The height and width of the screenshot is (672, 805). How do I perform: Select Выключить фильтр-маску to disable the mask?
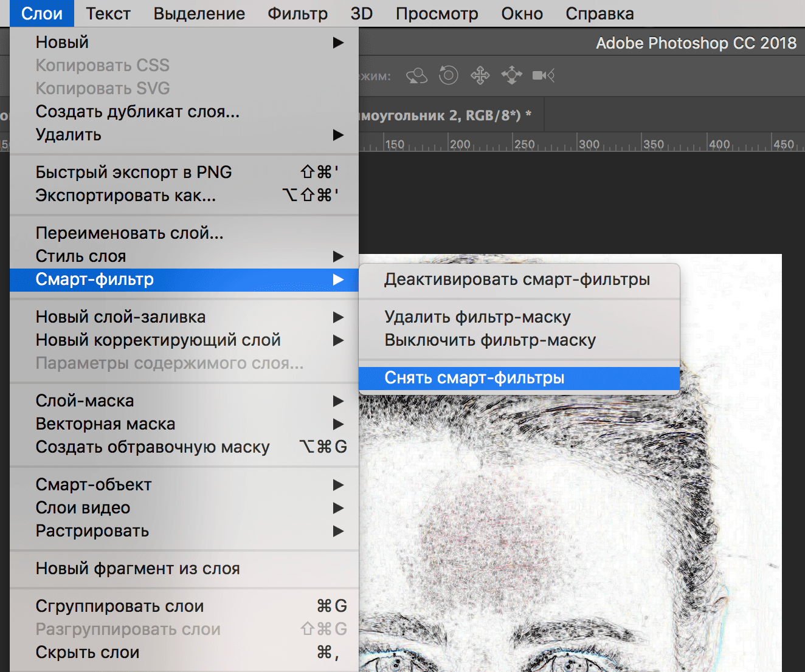(489, 340)
